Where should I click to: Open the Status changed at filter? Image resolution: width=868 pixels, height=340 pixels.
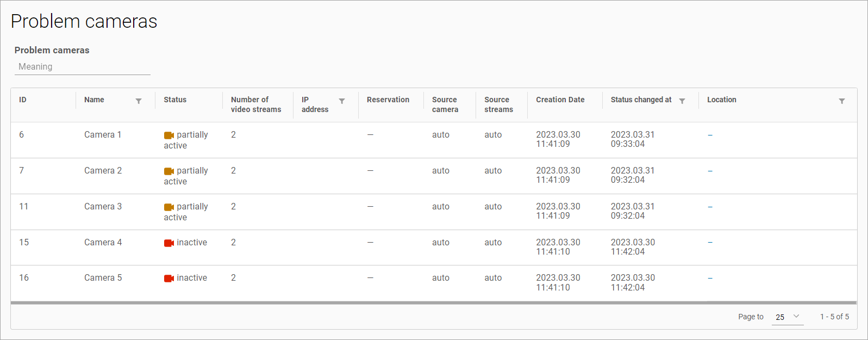click(x=682, y=101)
